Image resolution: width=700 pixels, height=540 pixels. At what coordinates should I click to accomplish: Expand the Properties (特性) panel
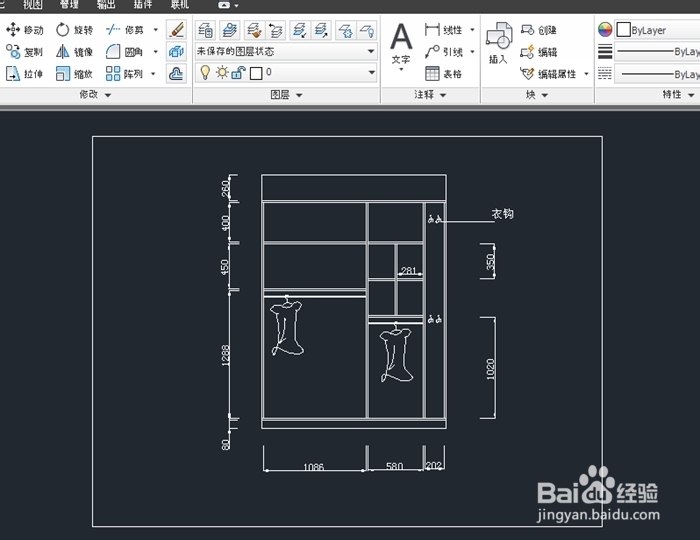click(x=678, y=95)
